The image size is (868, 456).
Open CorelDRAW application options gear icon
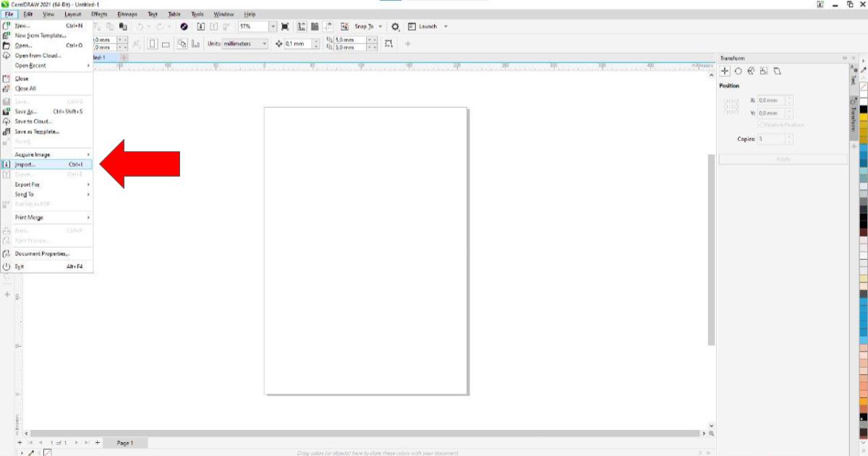(x=396, y=26)
